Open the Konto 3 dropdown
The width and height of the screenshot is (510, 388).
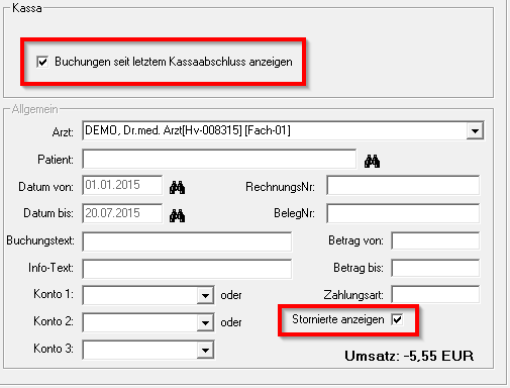point(205,350)
